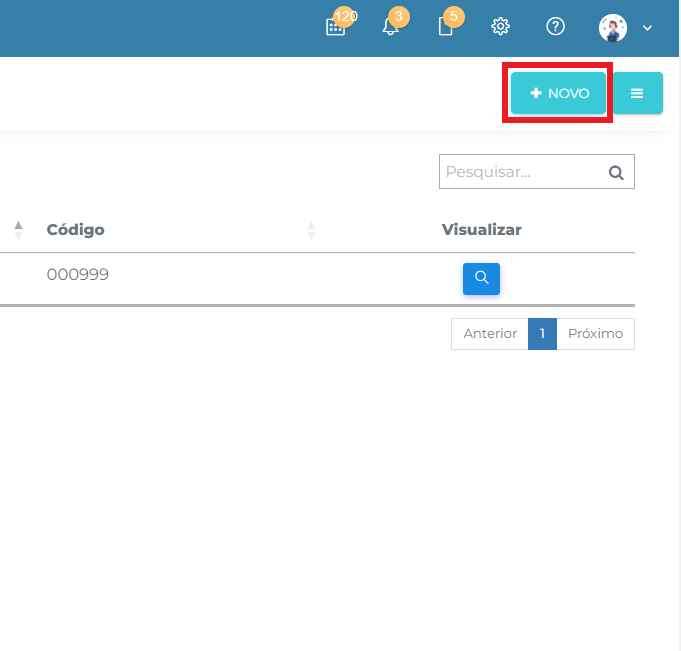View record 000999 with magnifier button
Screen dimensions: 681x651
[x=481, y=278]
